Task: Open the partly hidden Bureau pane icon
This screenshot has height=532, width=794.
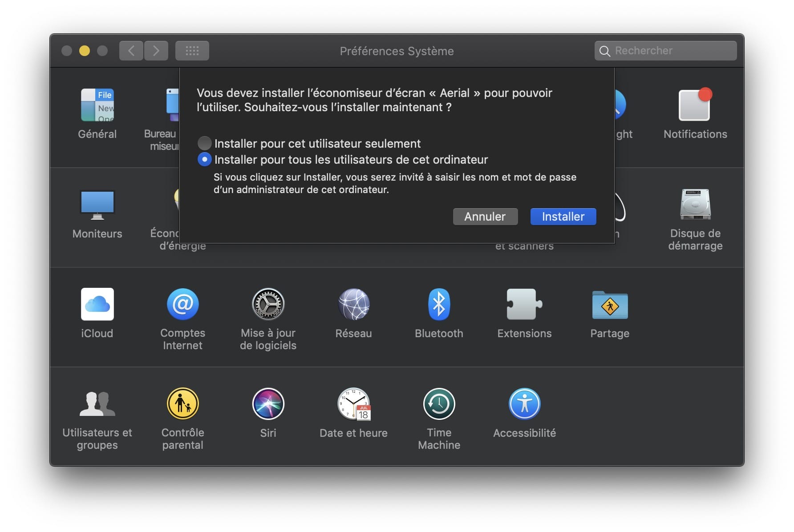Action: click(172, 105)
